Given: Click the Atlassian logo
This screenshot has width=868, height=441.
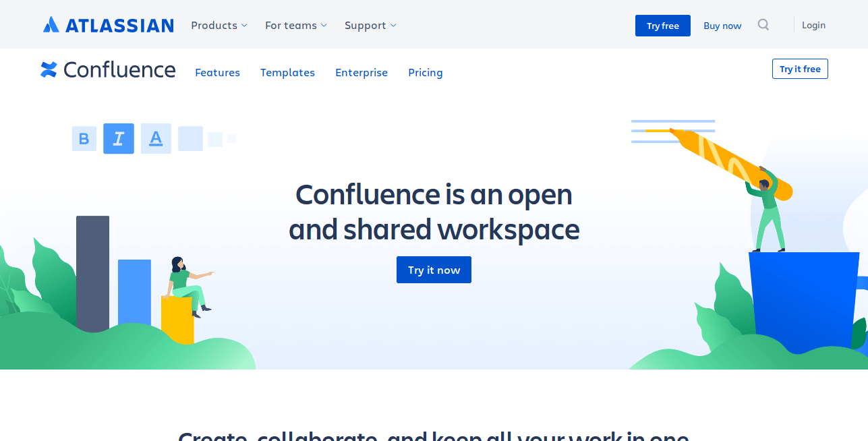Looking at the screenshot, I should [x=108, y=26].
